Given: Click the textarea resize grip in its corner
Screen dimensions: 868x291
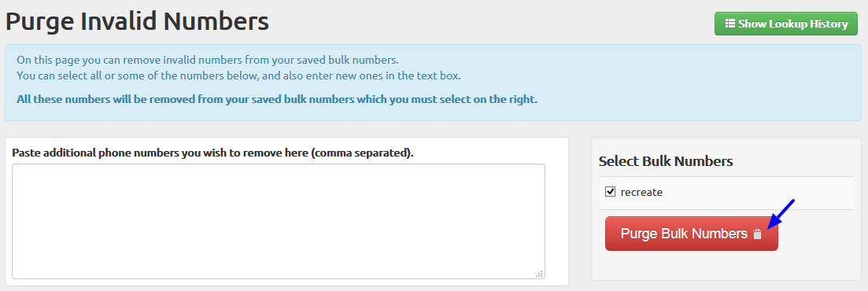Looking at the screenshot, I should point(539,273).
